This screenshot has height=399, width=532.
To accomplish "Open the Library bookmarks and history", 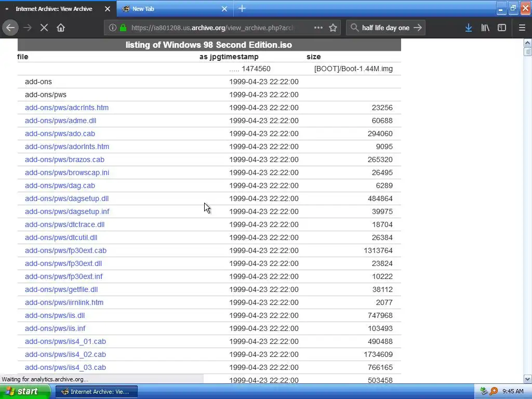I will [x=485, y=28].
